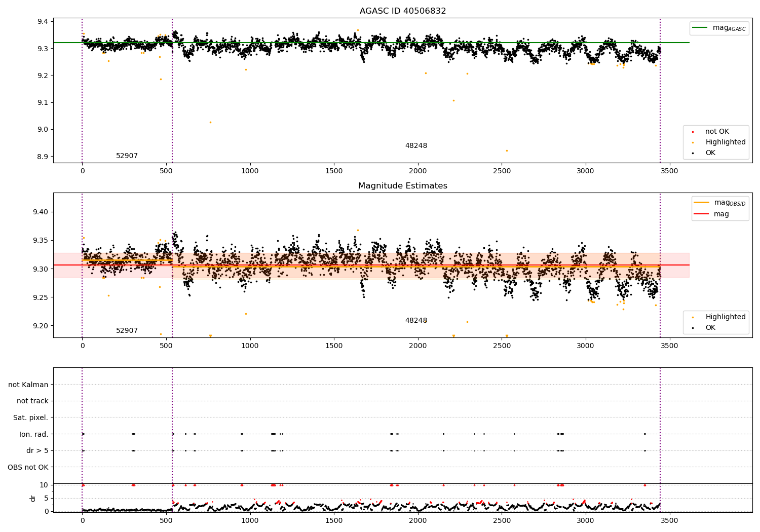Select the green mag AGASC legend entry

pos(719,28)
